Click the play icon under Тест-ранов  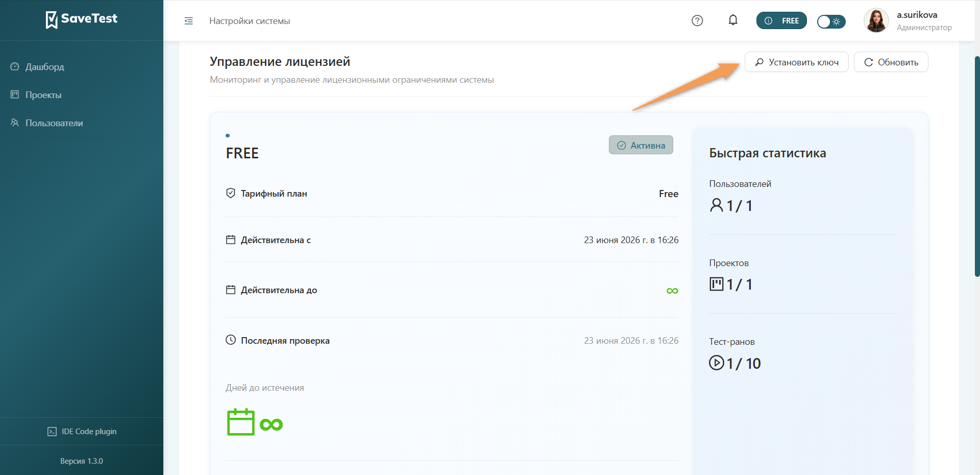[717, 363]
